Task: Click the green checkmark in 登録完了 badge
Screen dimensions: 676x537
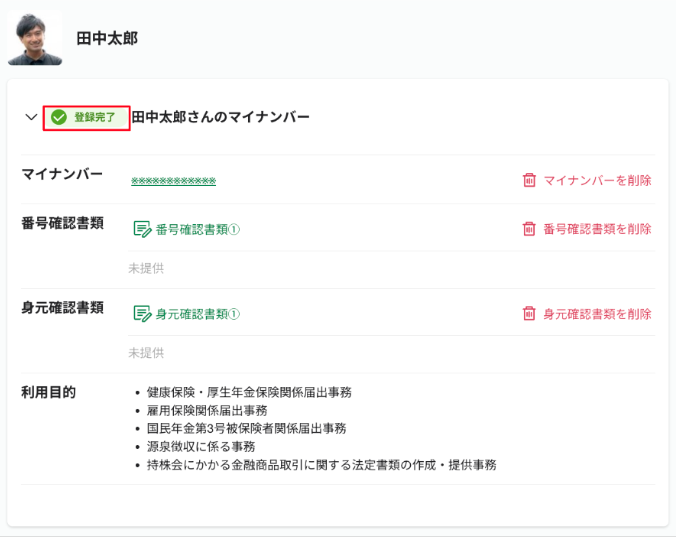Action: (x=59, y=117)
